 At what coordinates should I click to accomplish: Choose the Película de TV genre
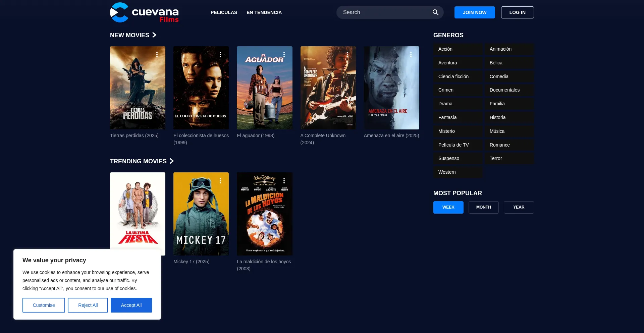point(458,145)
